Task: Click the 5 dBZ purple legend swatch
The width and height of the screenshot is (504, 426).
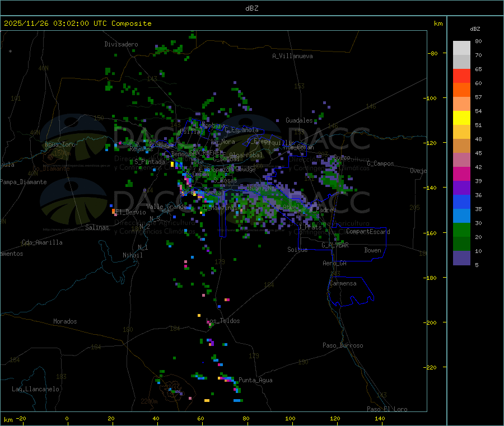Action: (461, 258)
